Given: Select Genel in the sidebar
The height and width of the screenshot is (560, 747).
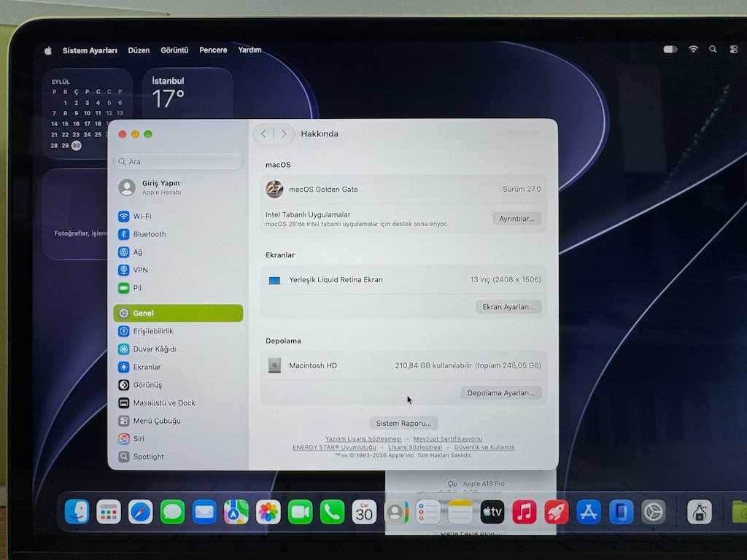Looking at the screenshot, I should click(x=178, y=313).
